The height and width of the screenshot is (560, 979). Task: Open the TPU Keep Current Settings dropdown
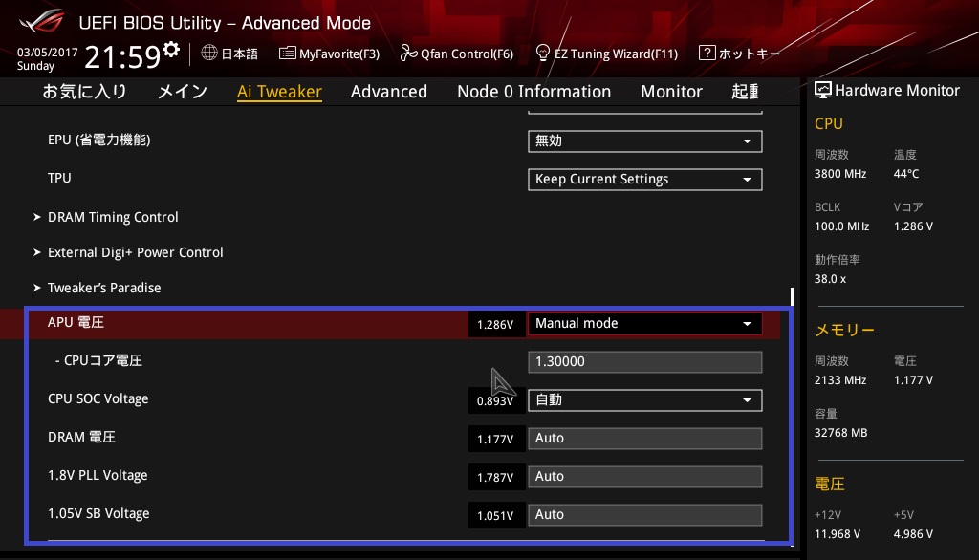point(645,179)
